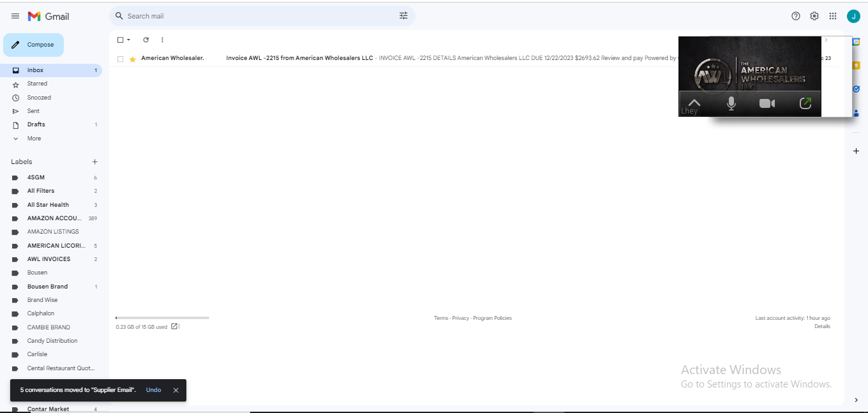
Task: Open account activity Details link
Action: pyautogui.click(x=822, y=326)
